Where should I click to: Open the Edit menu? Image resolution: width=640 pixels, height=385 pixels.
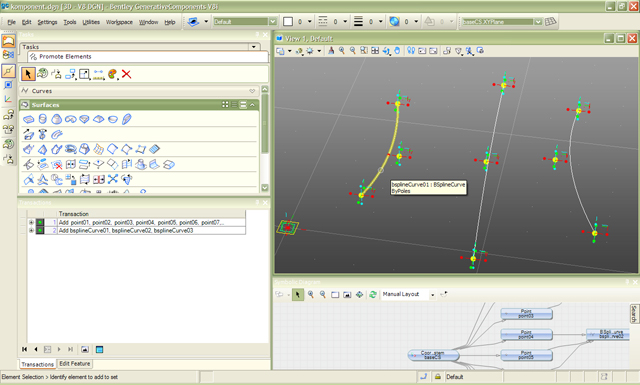point(27,22)
